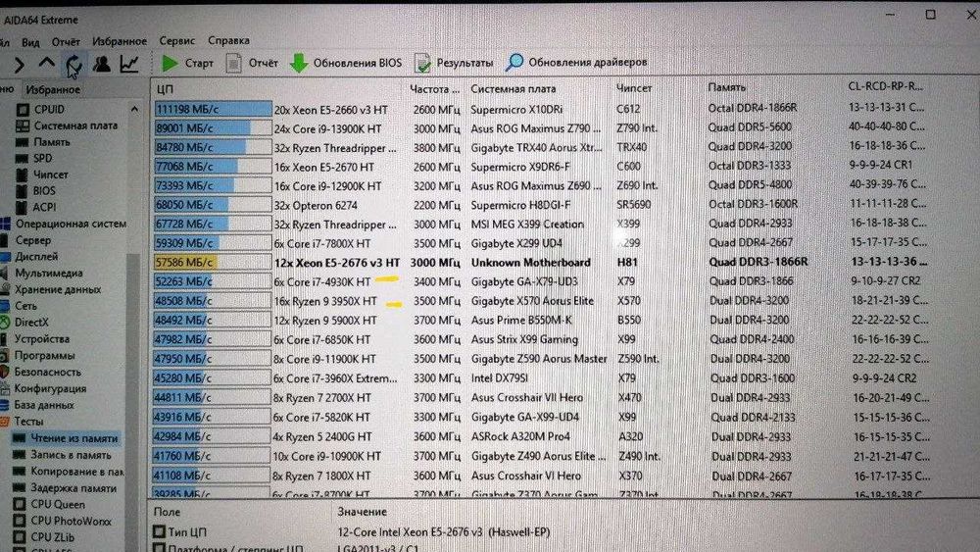Open the user profile toolbar icon
This screenshot has width=980, height=552.
coord(101,64)
